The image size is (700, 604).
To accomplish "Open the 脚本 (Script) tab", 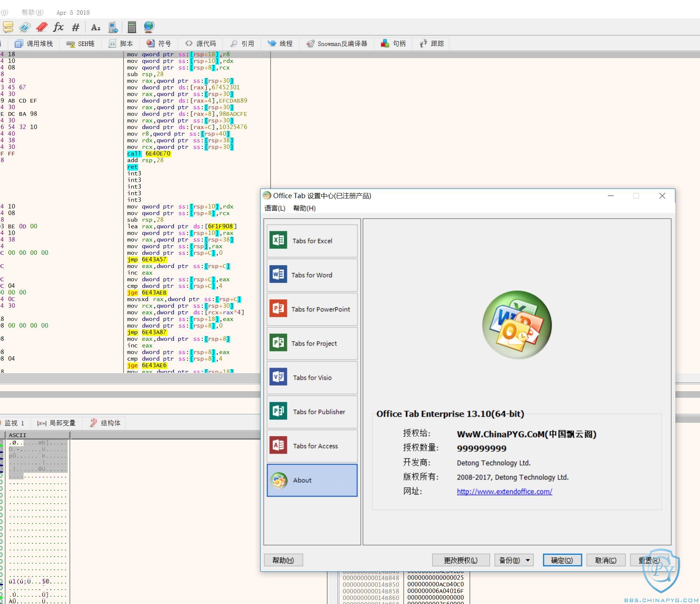I will tap(121, 44).
